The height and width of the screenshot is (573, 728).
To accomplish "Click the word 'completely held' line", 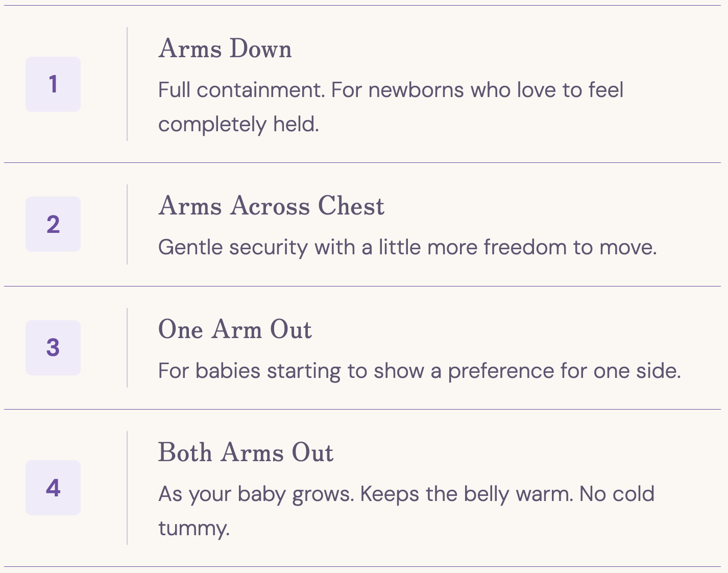I will [x=238, y=125].
